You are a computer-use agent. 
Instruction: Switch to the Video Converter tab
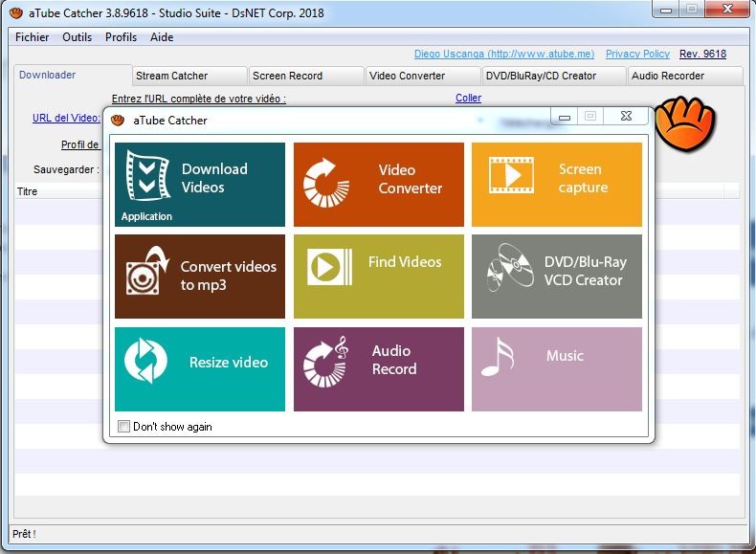[422, 76]
